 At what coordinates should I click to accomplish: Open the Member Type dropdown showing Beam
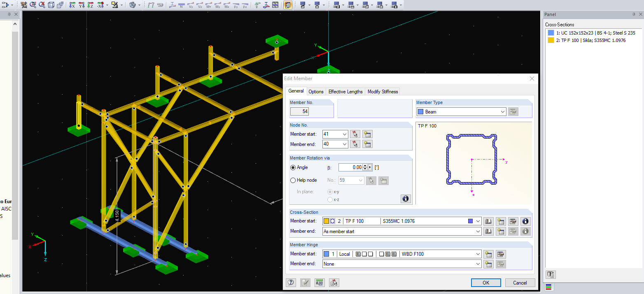[502, 111]
